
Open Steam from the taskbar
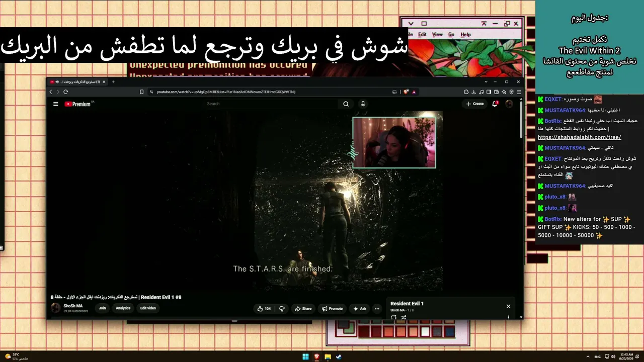[x=339, y=357]
